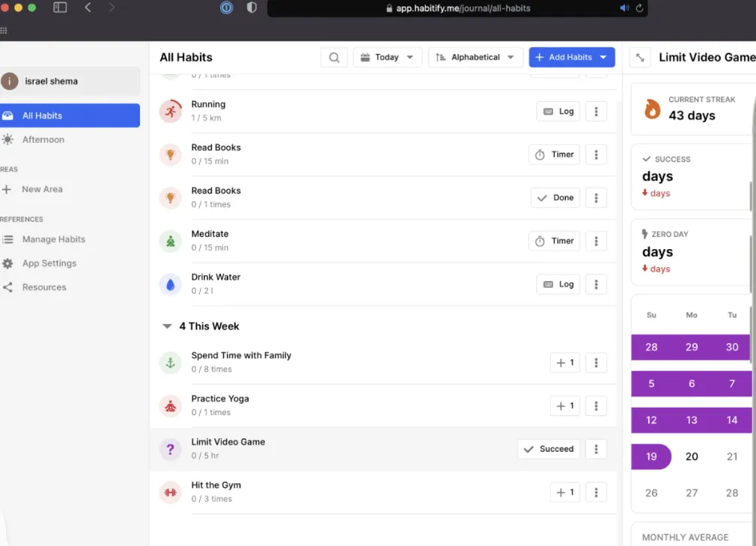The height and width of the screenshot is (546, 756).
Task: Click Log button for Running
Action: tap(558, 111)
